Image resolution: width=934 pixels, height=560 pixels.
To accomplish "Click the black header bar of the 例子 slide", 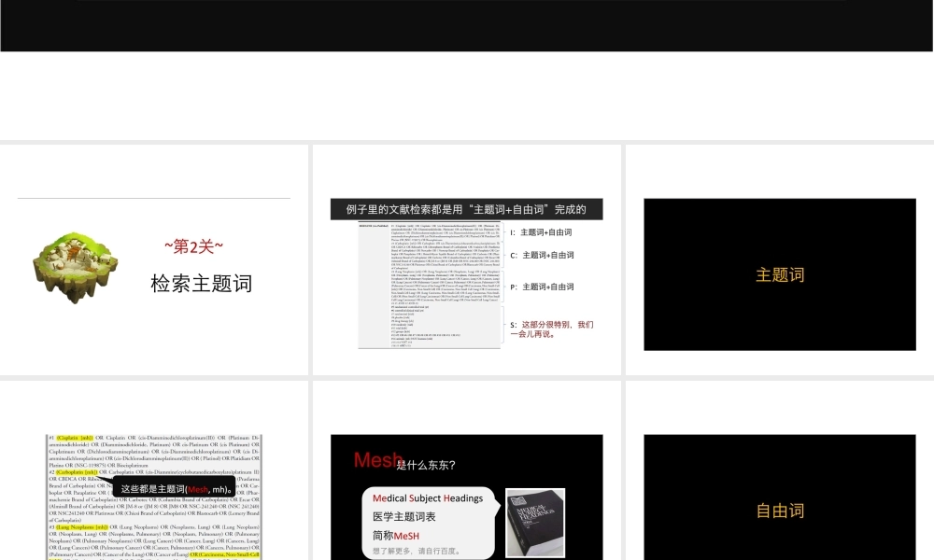I will point(466,209).
